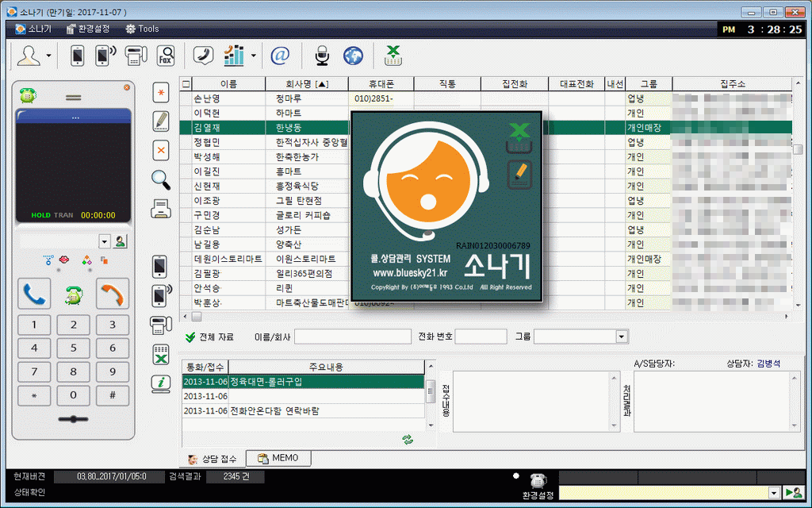Image resolution: width=812 pixels, height=508 pixels.
Task: Select the row for 손난영
Action: pos(486,98)
